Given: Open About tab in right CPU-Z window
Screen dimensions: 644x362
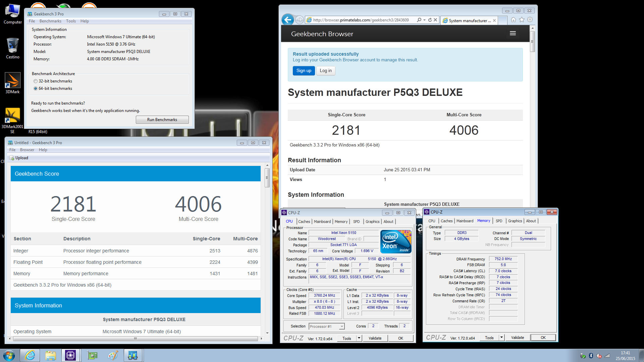Looking at the screenshot, I should pyautogui.click(x=531, y=221).
